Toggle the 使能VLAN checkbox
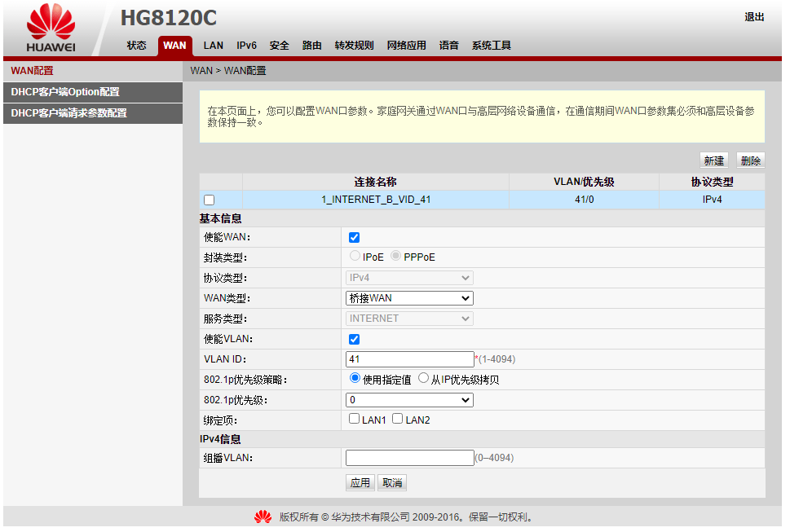Viewport: 790px width, 532px height. click(x=354, y=339)
